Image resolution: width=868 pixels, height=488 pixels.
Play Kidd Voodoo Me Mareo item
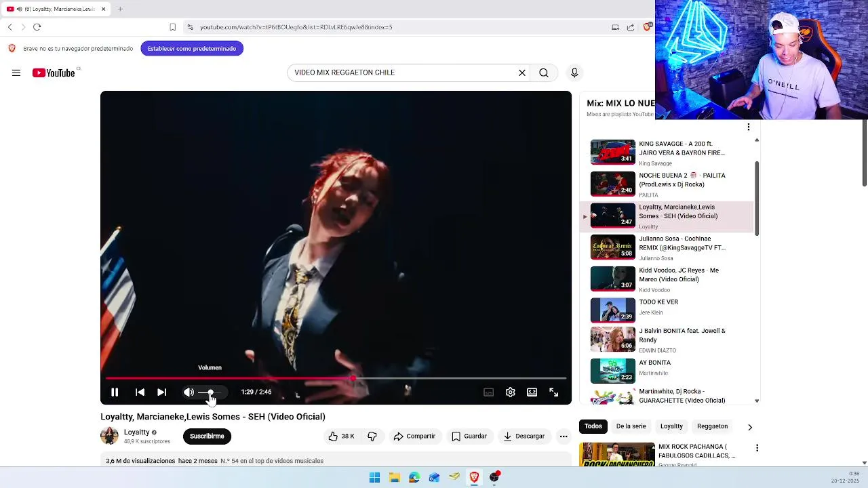point(668,279)
